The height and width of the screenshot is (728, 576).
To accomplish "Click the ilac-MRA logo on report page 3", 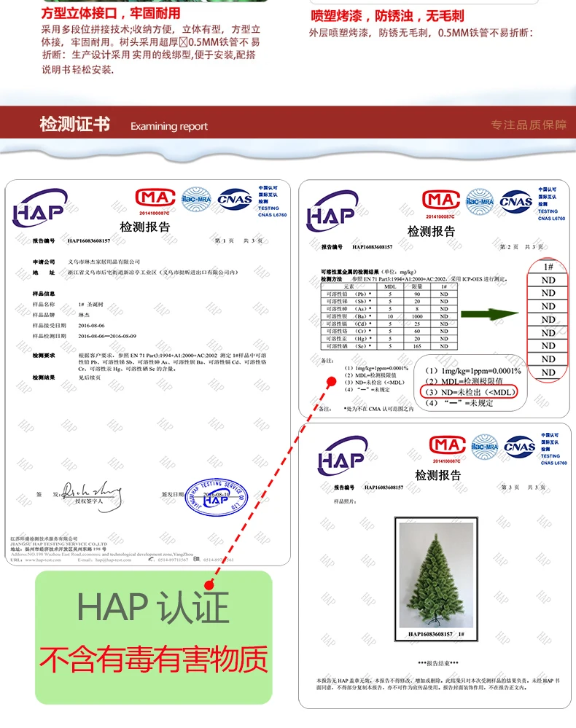I will click(484, 447).
